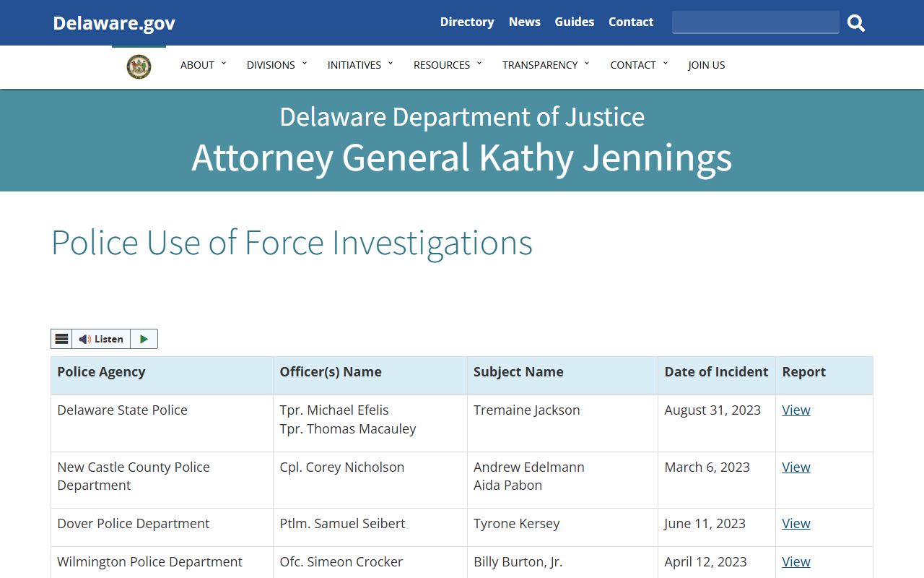This screenshot has width=924, height=578.
Task: Open the JOIN US menu item
Action: point(706,65)
